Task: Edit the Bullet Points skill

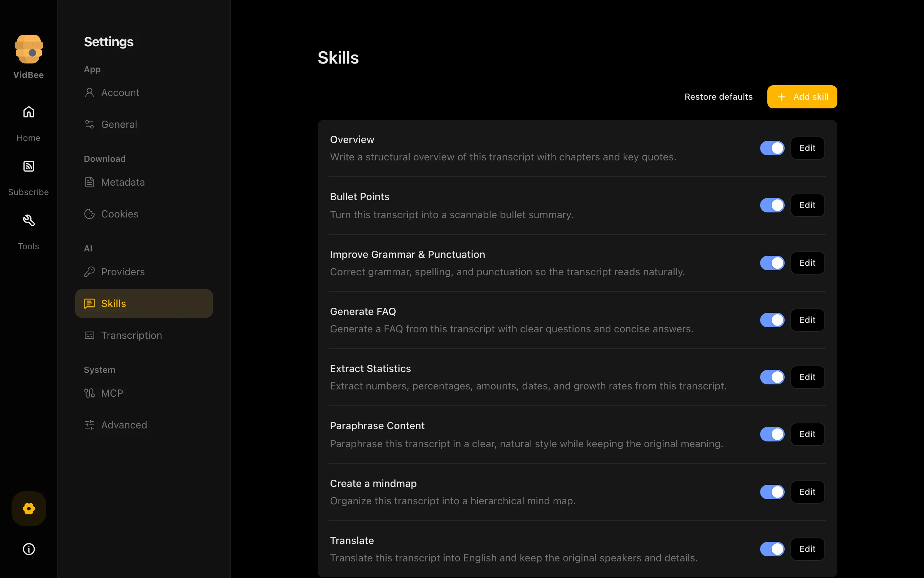Action: point(807,205)
